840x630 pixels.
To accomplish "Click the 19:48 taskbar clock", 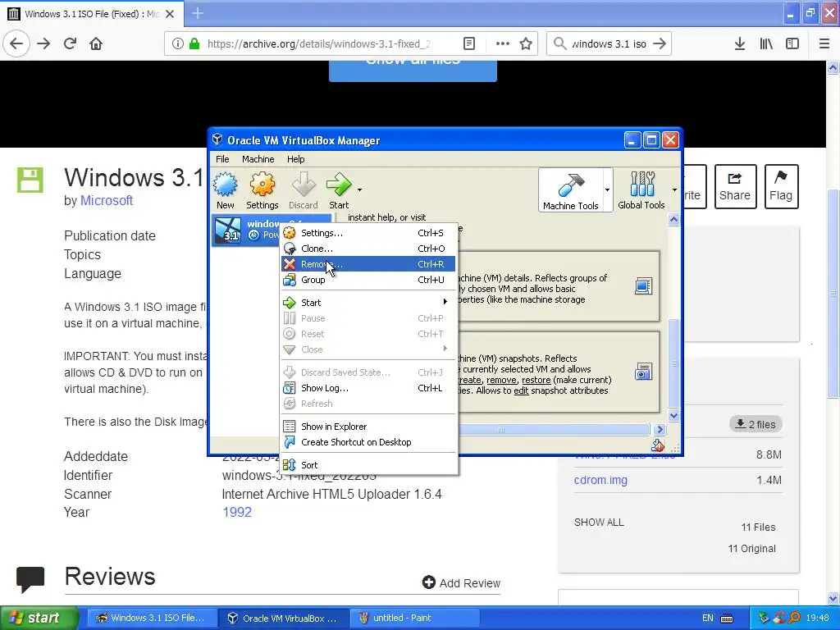I will pyautogui.click(x=817, y=619).
